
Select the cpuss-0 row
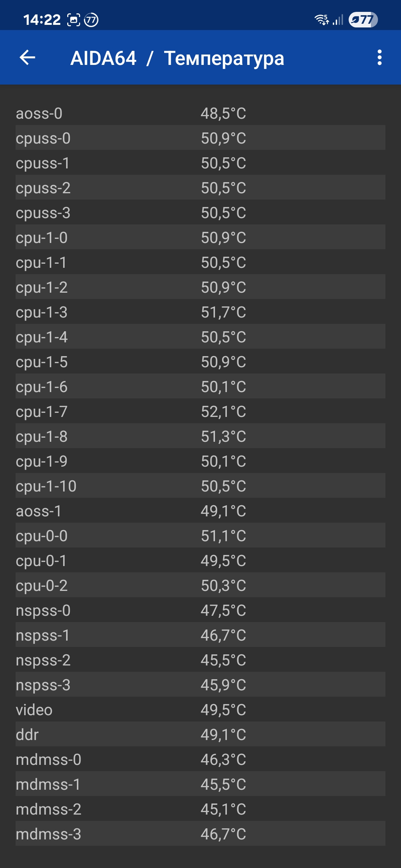tap(200, 138)
